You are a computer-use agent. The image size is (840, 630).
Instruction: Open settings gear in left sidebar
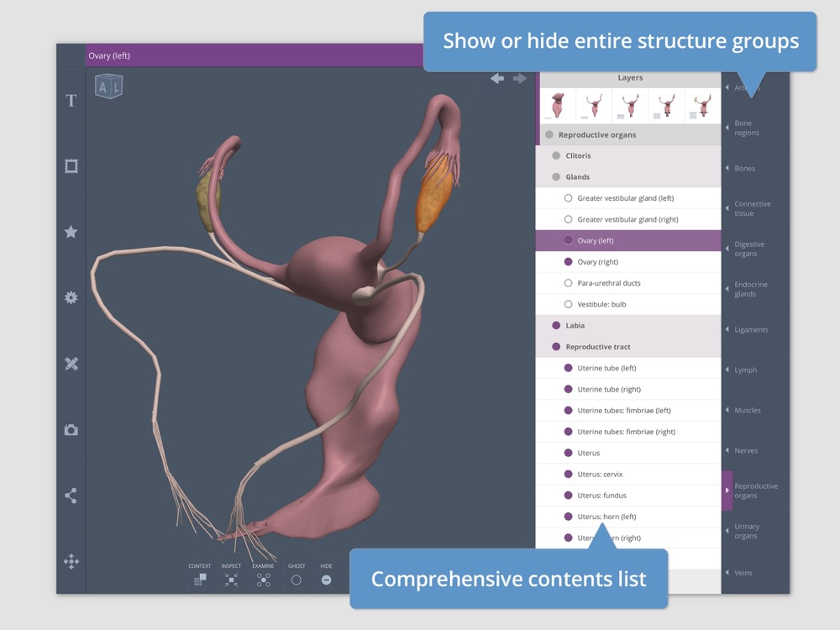pos(71,297)
